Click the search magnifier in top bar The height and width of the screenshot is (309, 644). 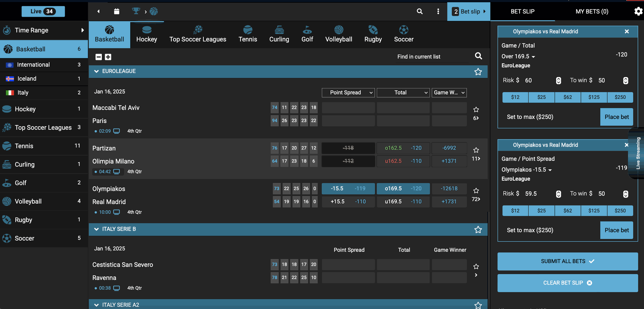click(420, 11)
